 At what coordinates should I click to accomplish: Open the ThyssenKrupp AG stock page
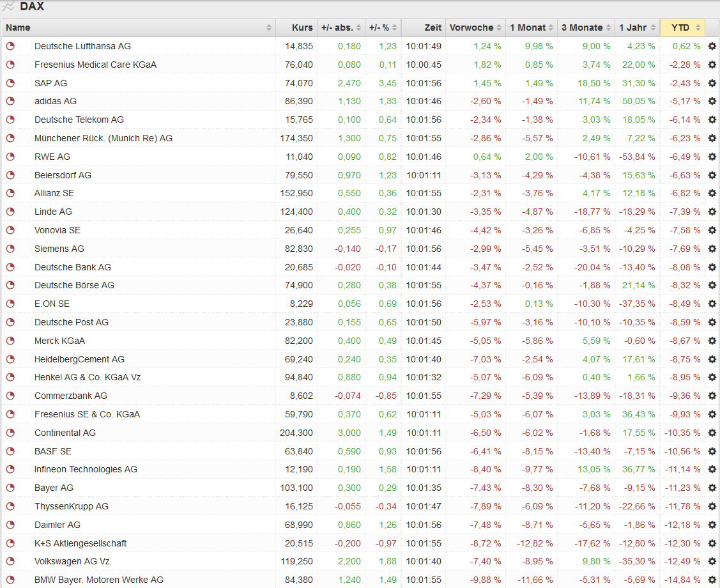click(72, 506)
